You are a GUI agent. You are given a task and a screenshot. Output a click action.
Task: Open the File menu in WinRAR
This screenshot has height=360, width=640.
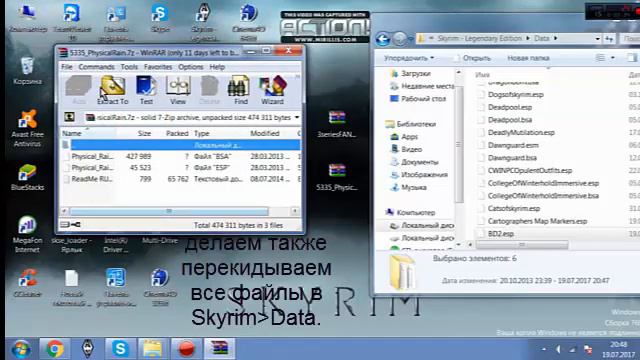(67, 67)
